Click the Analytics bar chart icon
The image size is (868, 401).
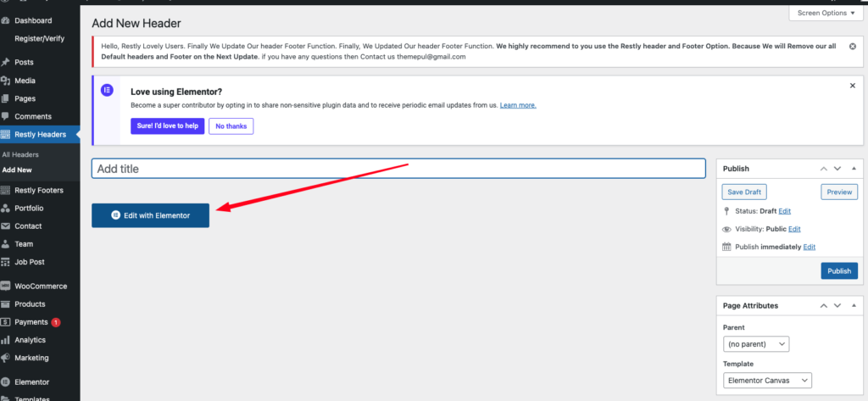tap(6, 340)
